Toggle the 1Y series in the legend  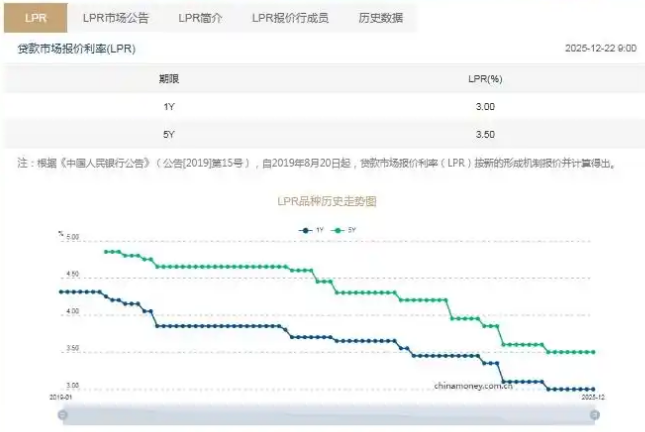pos(311,230)
